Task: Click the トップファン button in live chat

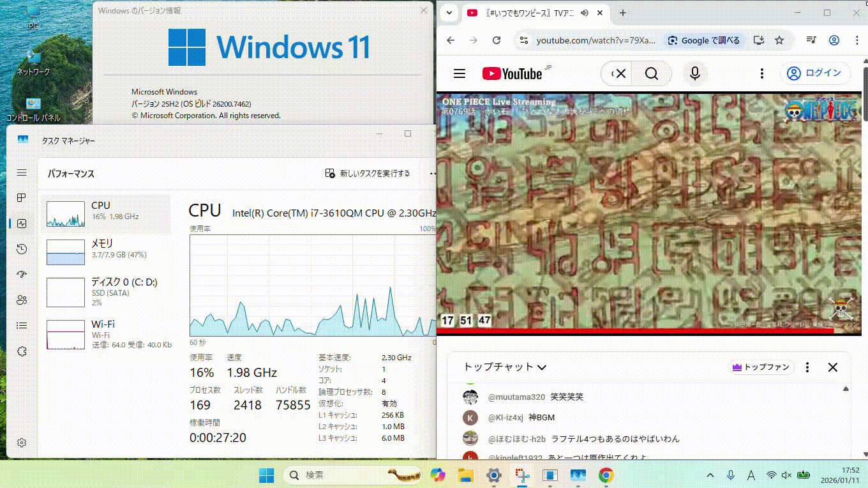Action: click(760, 367)
